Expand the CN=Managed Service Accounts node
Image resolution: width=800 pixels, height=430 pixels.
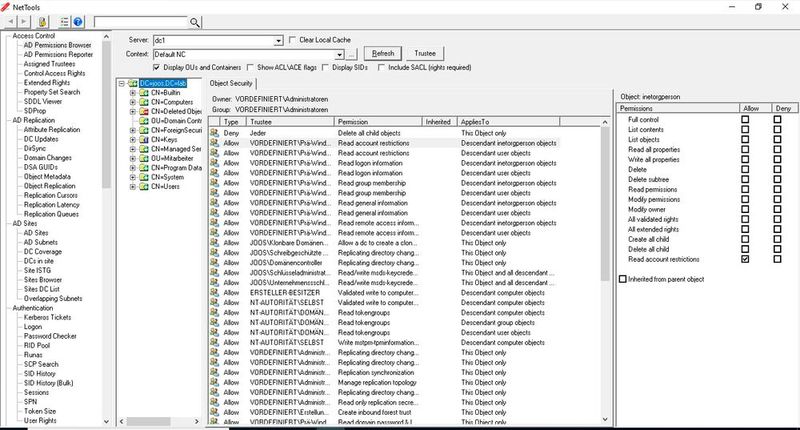pyautogui.click(x=133, y=149)
